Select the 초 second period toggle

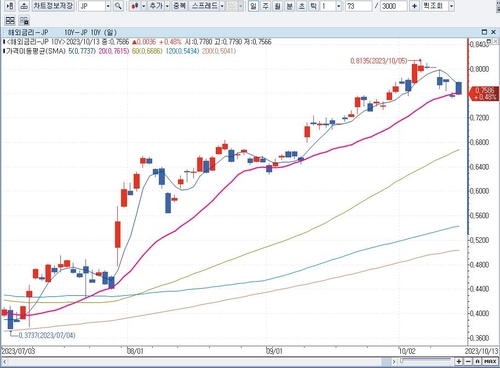pyautogui.click(x=302, y=6)
